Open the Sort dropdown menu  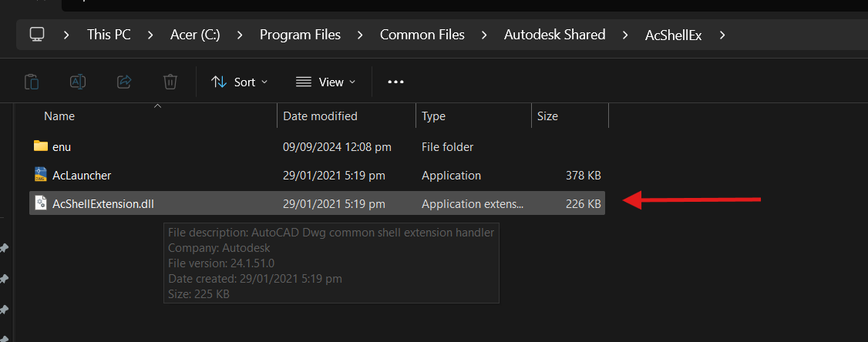pyautogui.click(x=240, y=82)
